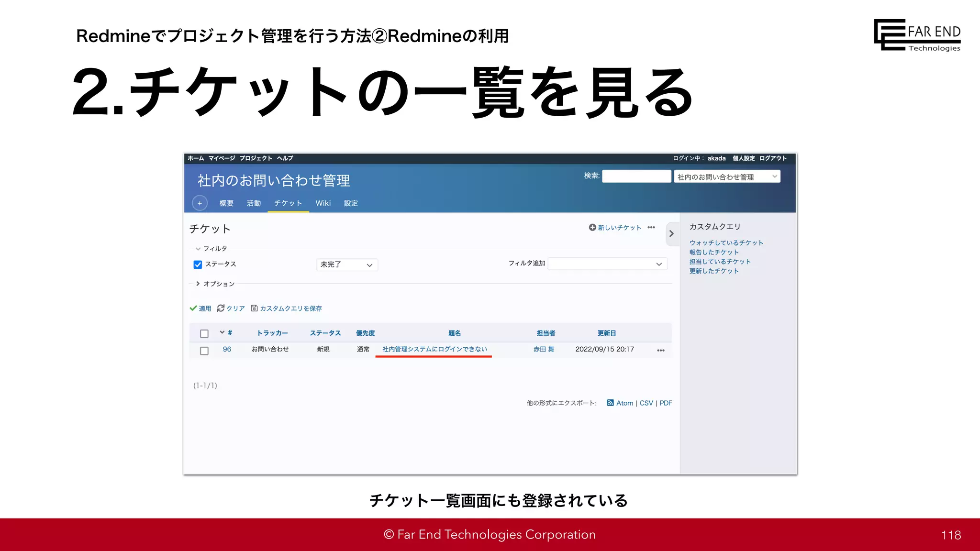The image size is (980, 551).
Task: Open the 未完了 status dropdown
Action: (347, 264)
